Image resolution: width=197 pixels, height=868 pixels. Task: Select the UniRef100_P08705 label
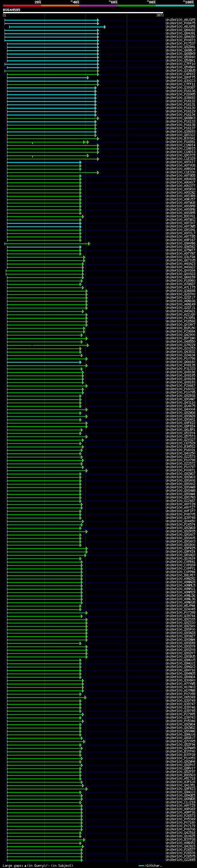tap(180, 514)
